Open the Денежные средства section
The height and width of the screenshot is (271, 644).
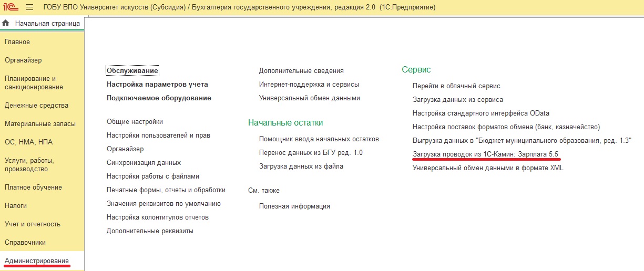coord(36,106)
